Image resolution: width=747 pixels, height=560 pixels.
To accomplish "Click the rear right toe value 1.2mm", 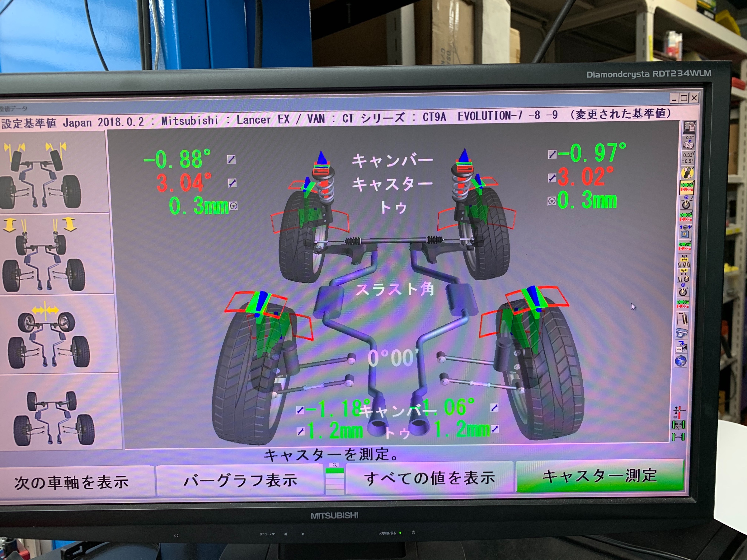I will click(462, 429).
